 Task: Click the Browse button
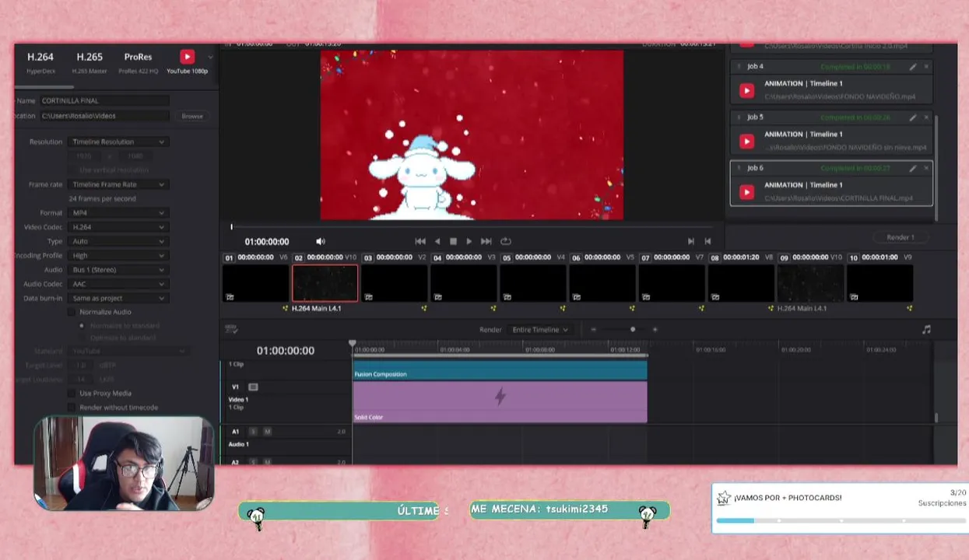[x=192, y=116]
